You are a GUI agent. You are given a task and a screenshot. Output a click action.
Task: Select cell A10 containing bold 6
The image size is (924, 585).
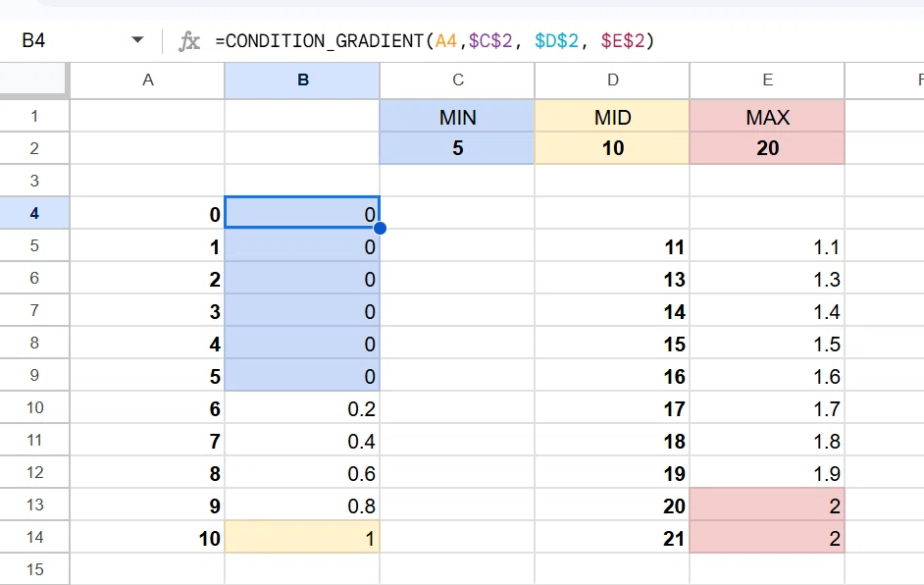click(x=147, y=407)
